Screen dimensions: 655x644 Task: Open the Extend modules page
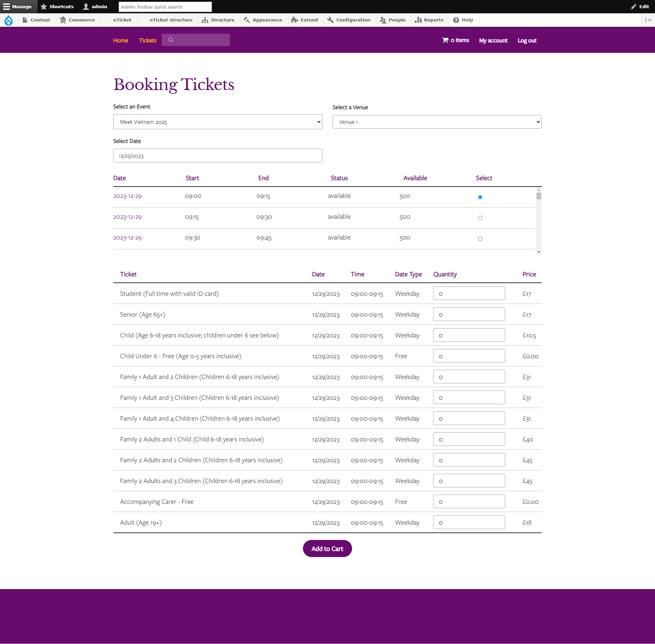pyautogui.click(x=305, y=20)
